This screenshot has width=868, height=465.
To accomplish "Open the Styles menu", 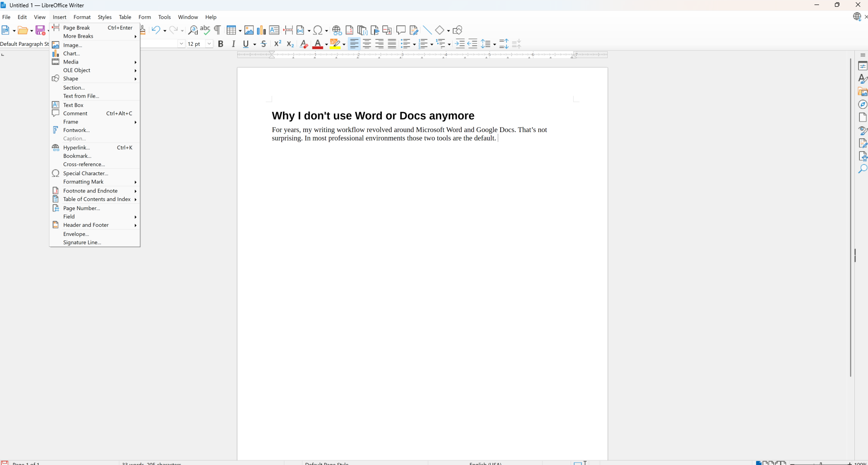I will coord(105,17).
